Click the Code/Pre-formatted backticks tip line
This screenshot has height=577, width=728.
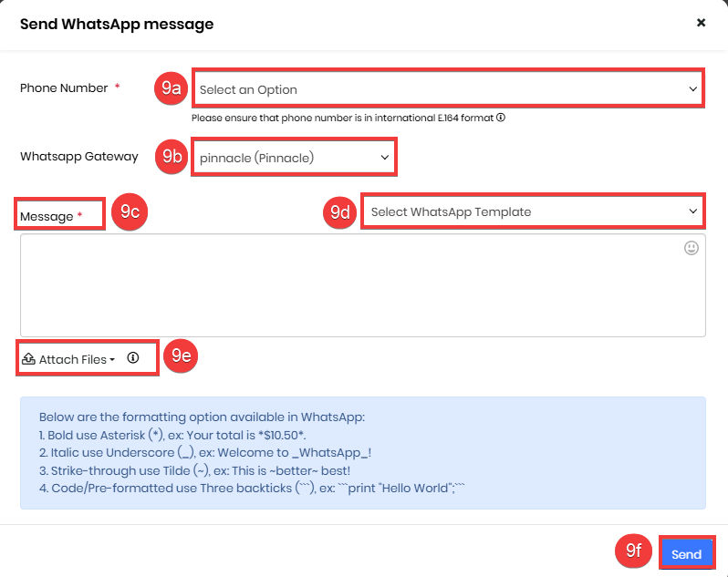tap(252, 488)
